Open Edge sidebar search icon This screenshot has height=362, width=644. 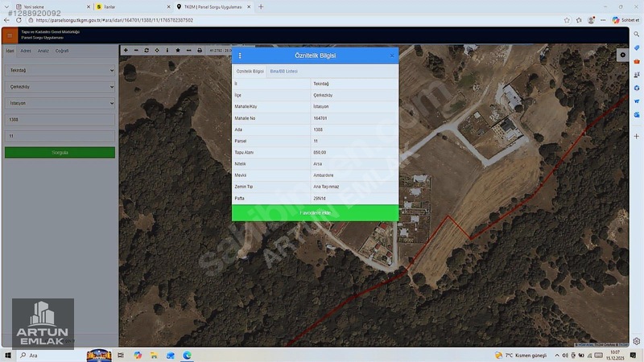(636, 35)
